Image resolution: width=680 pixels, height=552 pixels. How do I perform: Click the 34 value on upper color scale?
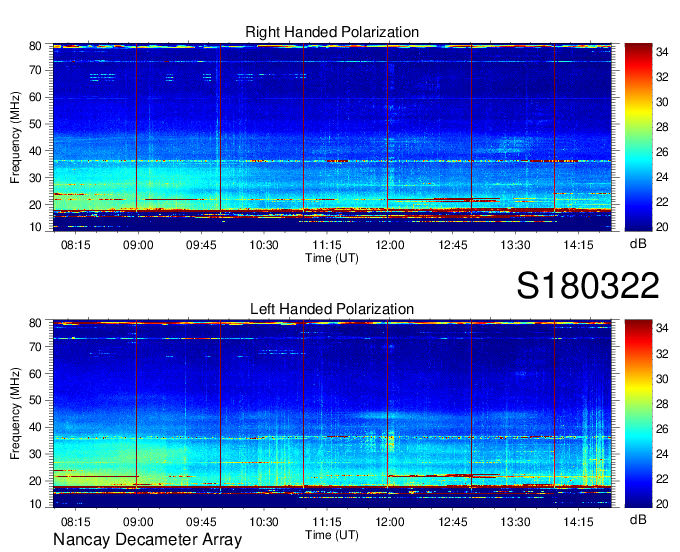pyautogui.click(x=662, y=52)
